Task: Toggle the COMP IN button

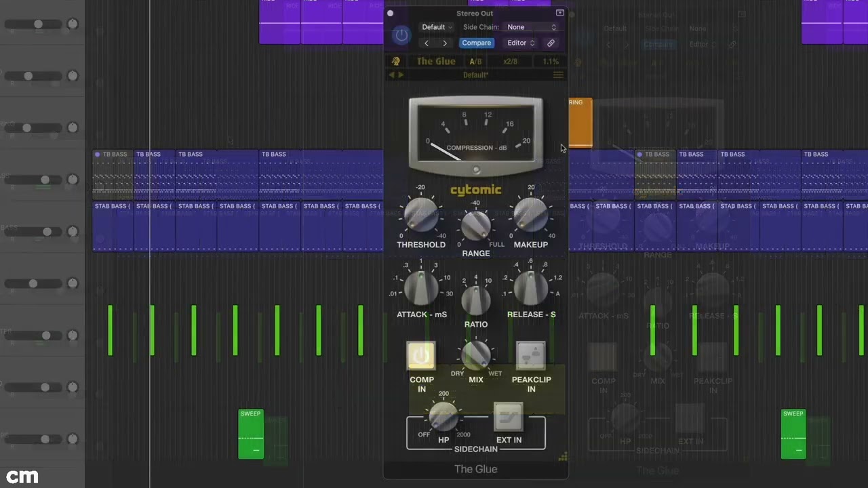Action: [x=421, y=355]
